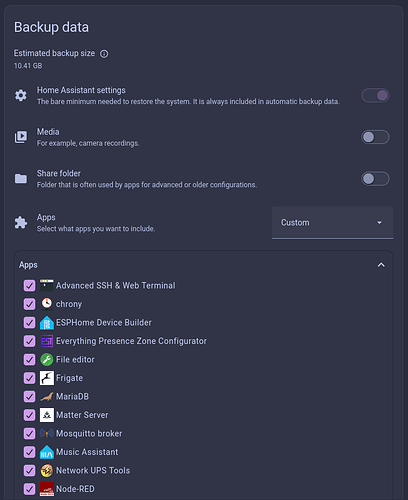Click the Music Assistant app name
Screen dimensions: 408x500
pos(87,452)
